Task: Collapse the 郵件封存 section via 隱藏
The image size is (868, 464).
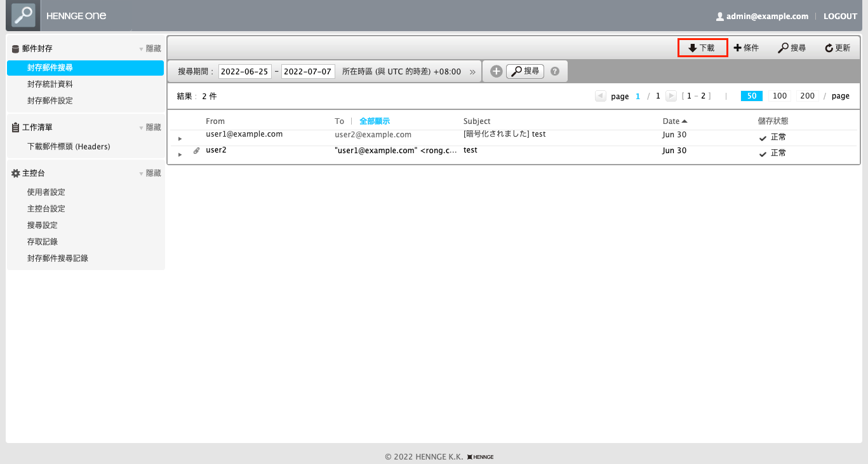Action: click(150, 48)
